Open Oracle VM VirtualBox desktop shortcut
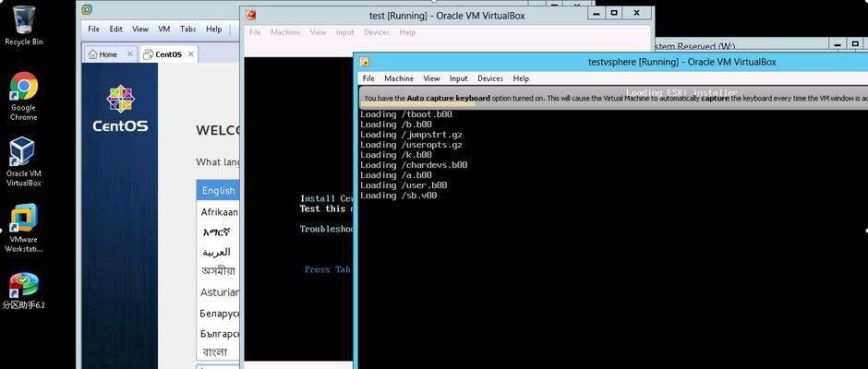The width and height of the screenshot is (868, 369). click(x=23, y=161)
